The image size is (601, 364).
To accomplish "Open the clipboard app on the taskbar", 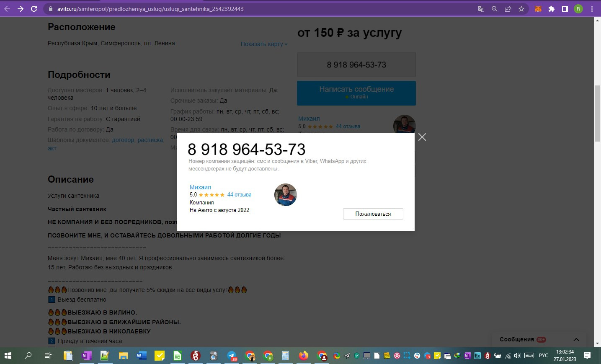I will coord(68,356).
